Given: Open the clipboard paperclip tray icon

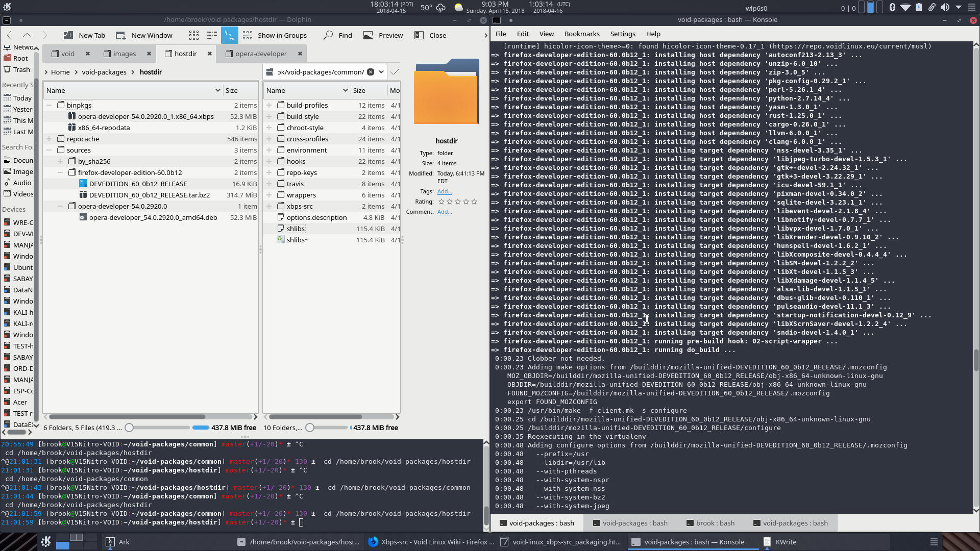Looking at the screenshot, I should click(x=932, y=7).
